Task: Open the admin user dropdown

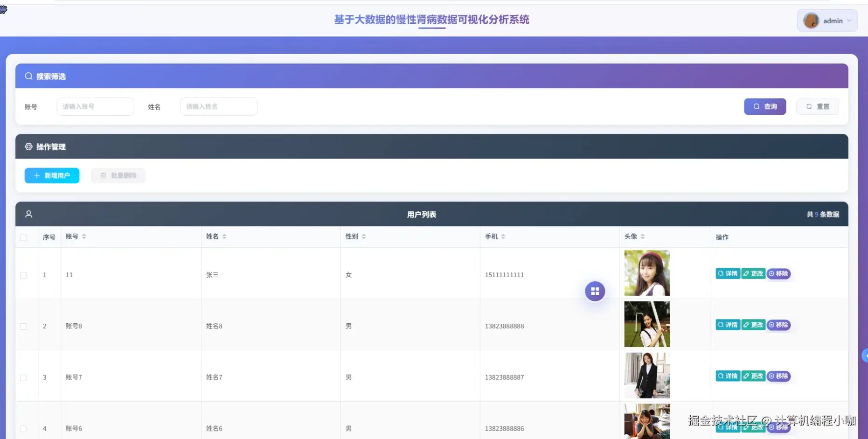Action: click(x=827, y=21)
